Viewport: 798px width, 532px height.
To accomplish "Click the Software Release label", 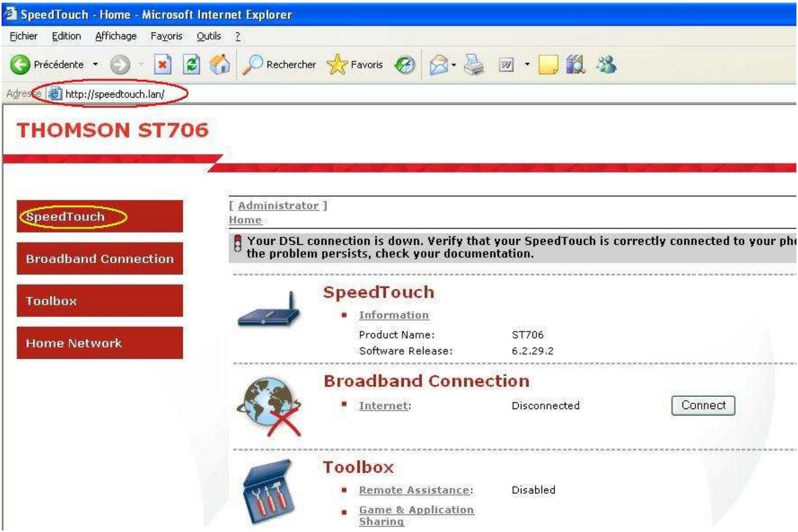I will pos(406,351).
